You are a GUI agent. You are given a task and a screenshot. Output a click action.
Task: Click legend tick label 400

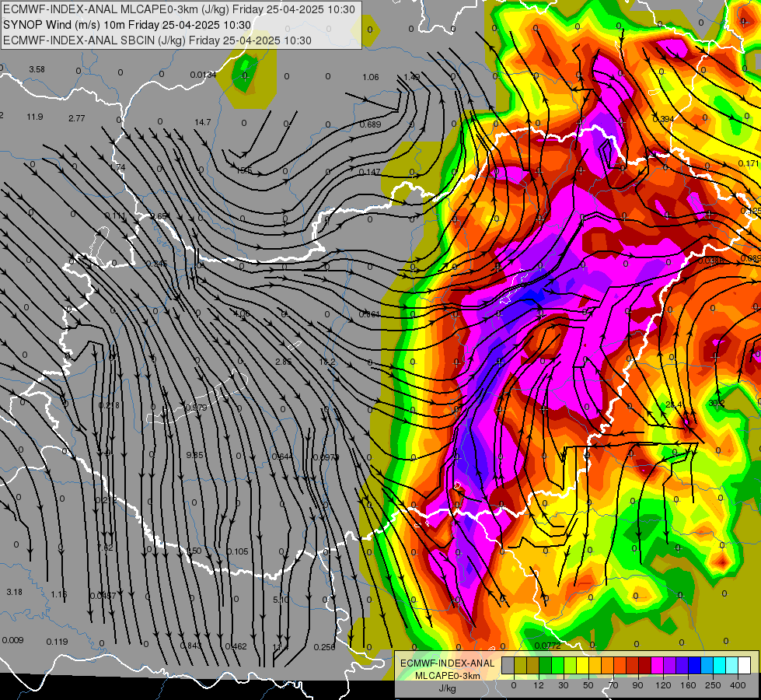[x=738, y=685]
